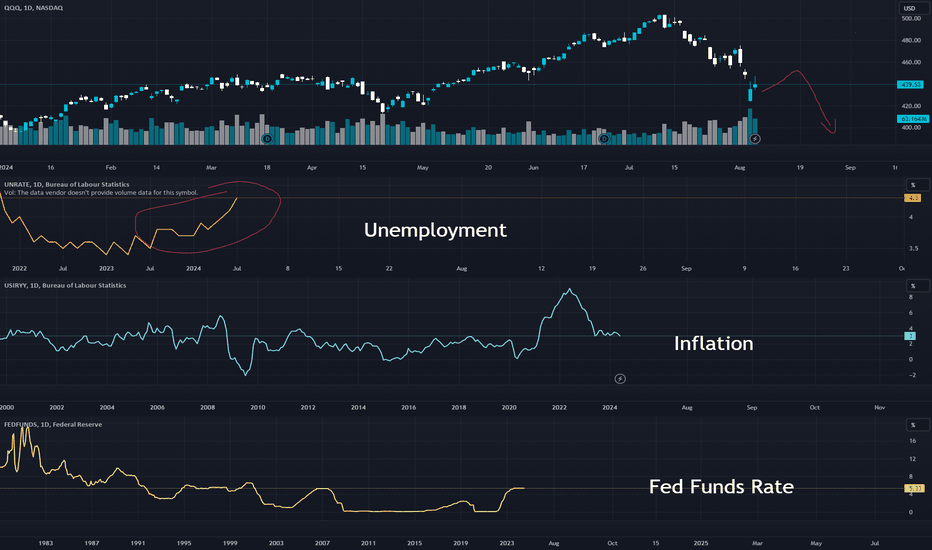The image size is (932, 550).
Task: Click the percent scale icon in FEDFUNDS pane
Action: pyautogui.click(x=913, y=425)
